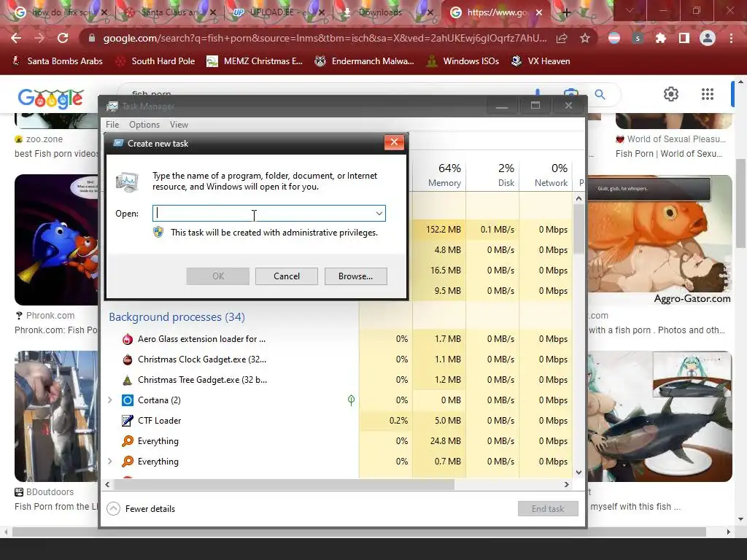Click the Chrome address bar URL
747x560 pixels.
tap(325, 38)
